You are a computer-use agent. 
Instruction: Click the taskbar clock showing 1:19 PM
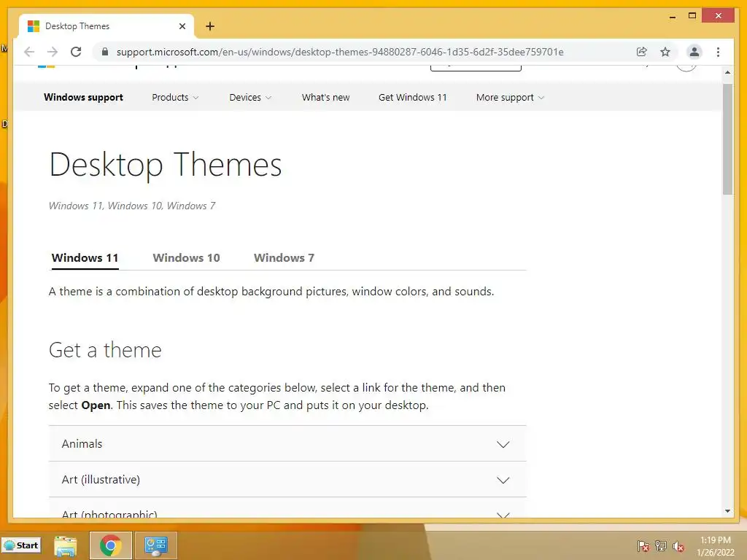coord(715,546)
